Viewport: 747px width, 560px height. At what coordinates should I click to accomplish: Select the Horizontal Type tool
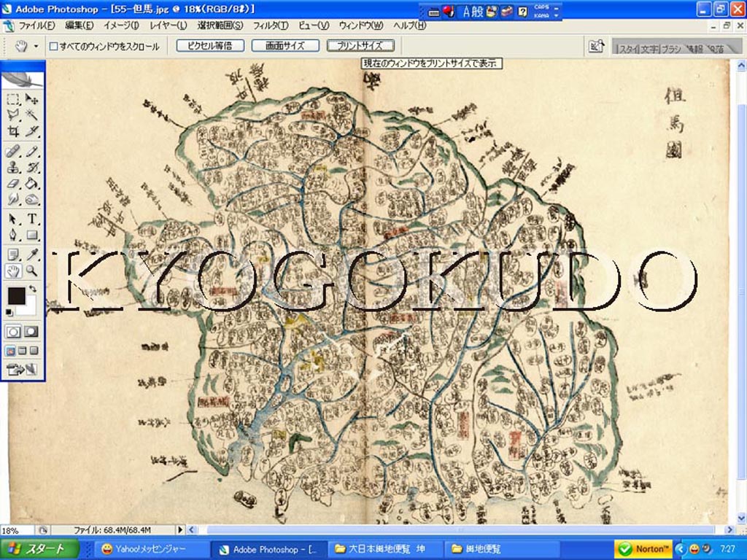click(32, 218)
